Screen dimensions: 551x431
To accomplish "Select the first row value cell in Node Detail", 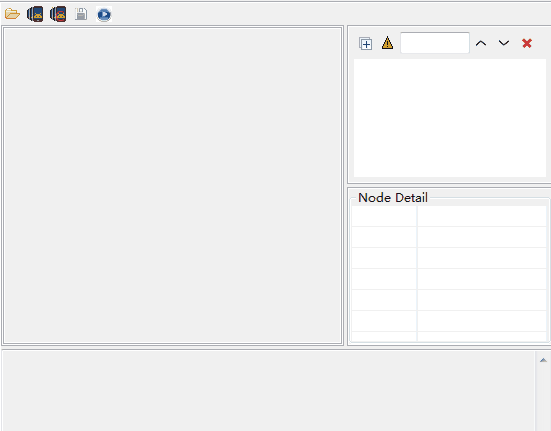I will pyautogui.click(x=482, y=216).
